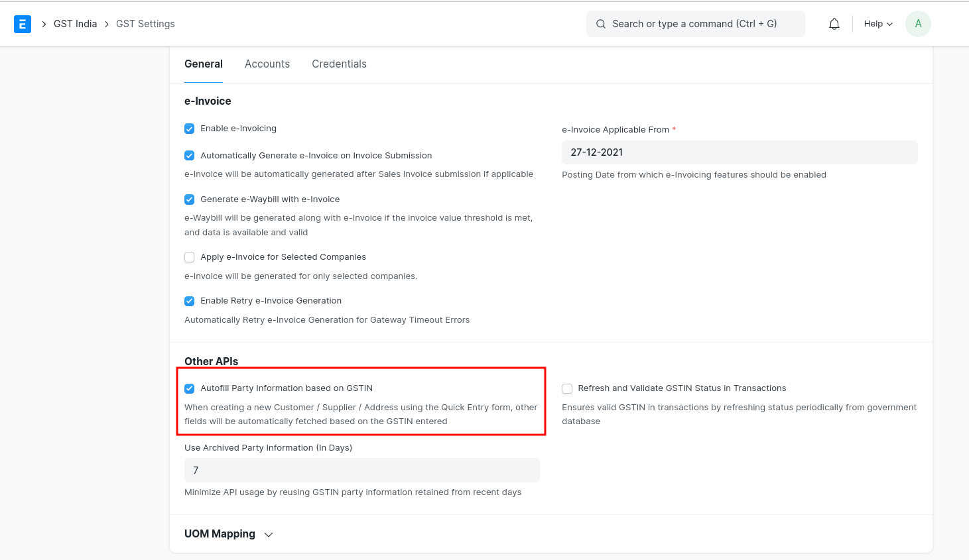Click the Use Archived Party Information days field
Image resolution: width=969 pixels, height=560 pixels.
tap(362, 471)
